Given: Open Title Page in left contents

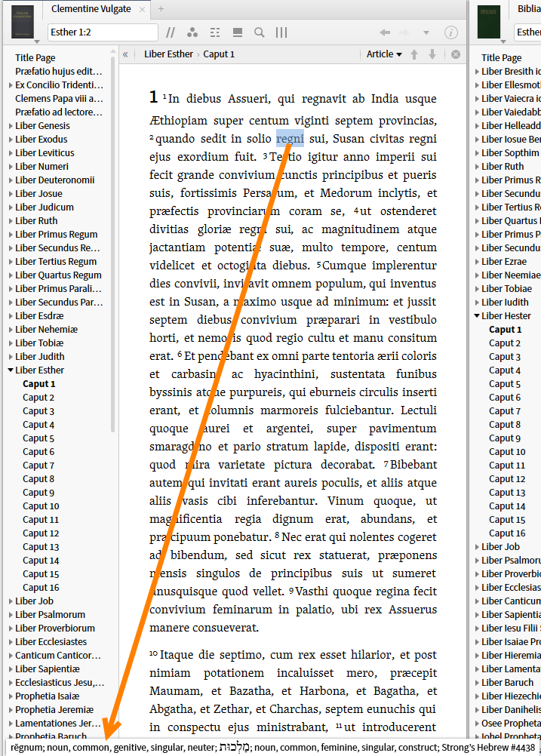Looking at the screenshot, I should coord(35,58).
